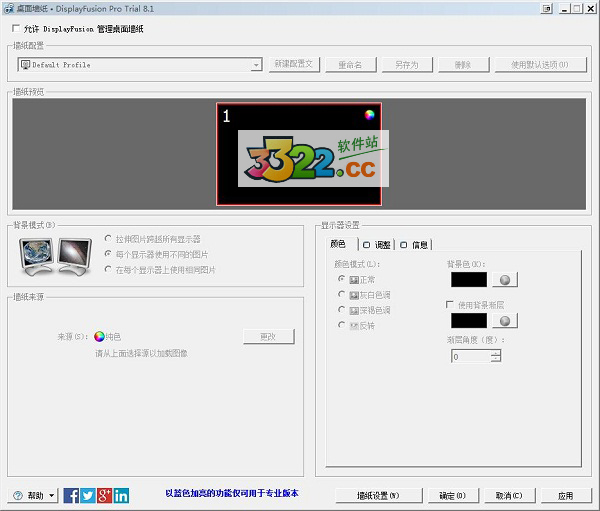The height and width of the screenshot is (511, 600).
Task: Click the 使用默认选项 button
Action: click(540, 65)
